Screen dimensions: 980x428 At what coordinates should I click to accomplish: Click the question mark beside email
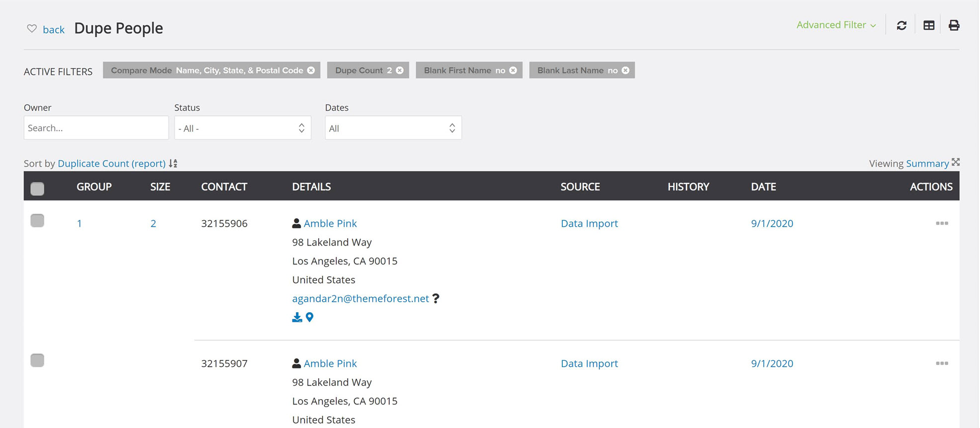[436, 298]
